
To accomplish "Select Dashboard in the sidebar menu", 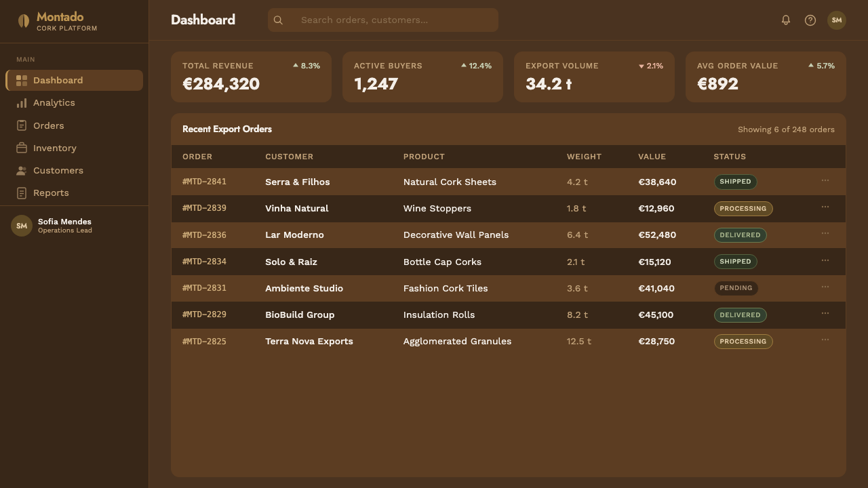I will [x=75, y=80].
